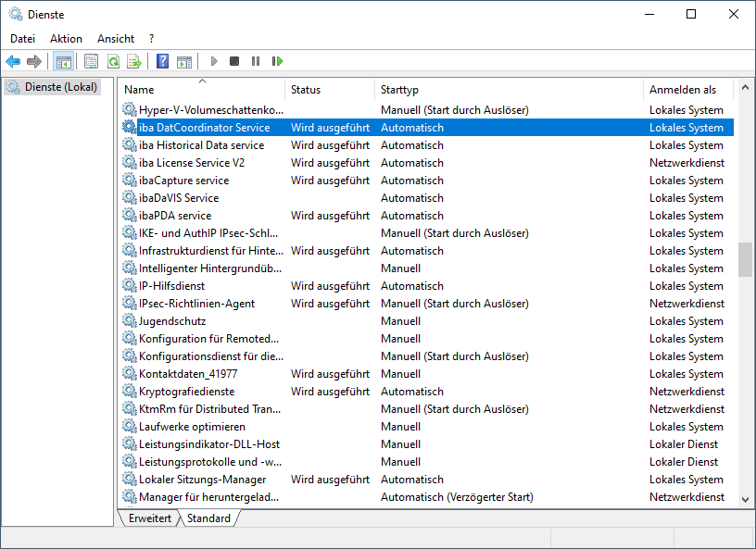Select ibaCapture service entry
The image size is (756, 549).
pos(427,181)
